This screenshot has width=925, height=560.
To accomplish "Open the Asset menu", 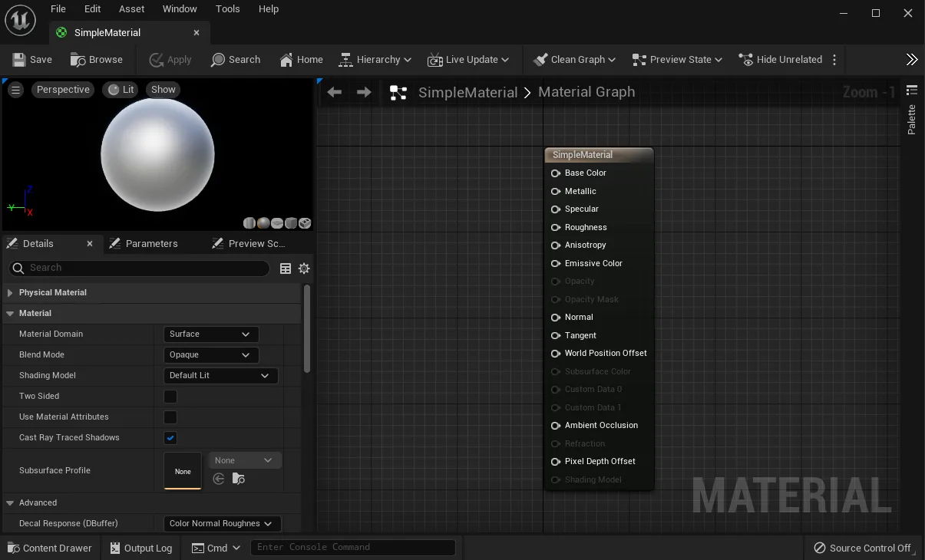I will pyautogui.click(x=131, y=9).
